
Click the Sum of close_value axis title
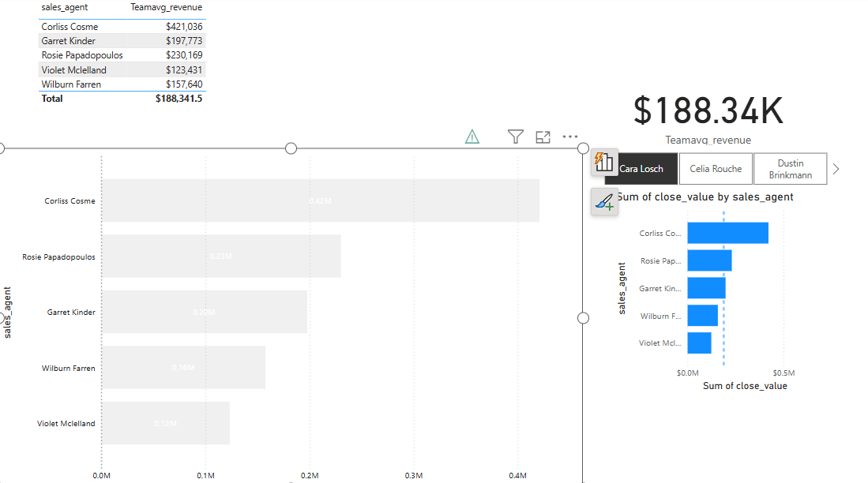point(745,386)
